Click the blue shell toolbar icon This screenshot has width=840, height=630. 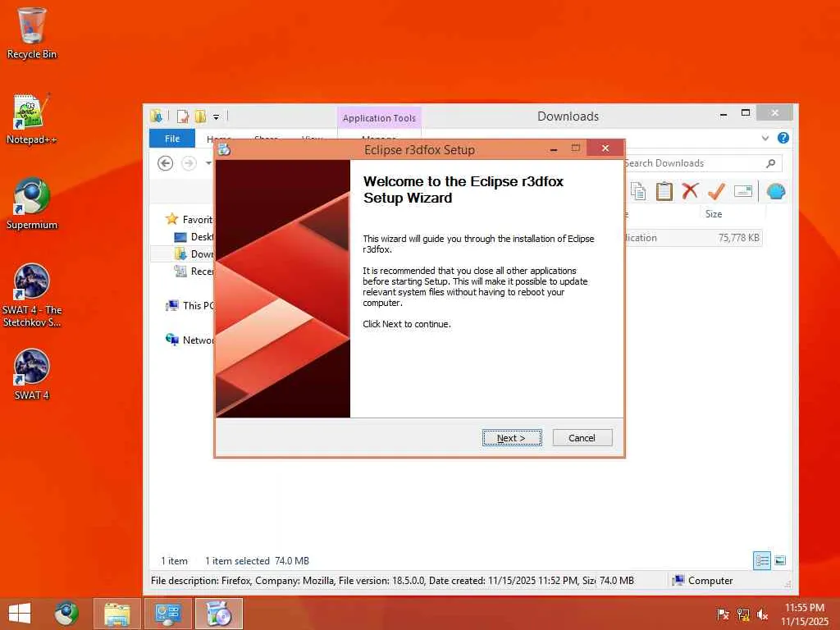[x=776, y=191]
